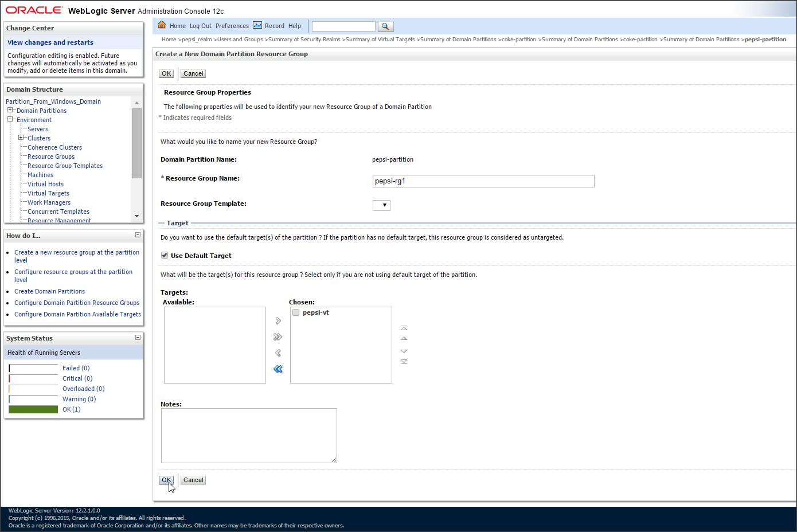Open Partition_From_Windows_Domain root node
Image resolution: width=797 pixels, height=532 pixels.
(x=53, y=101)
